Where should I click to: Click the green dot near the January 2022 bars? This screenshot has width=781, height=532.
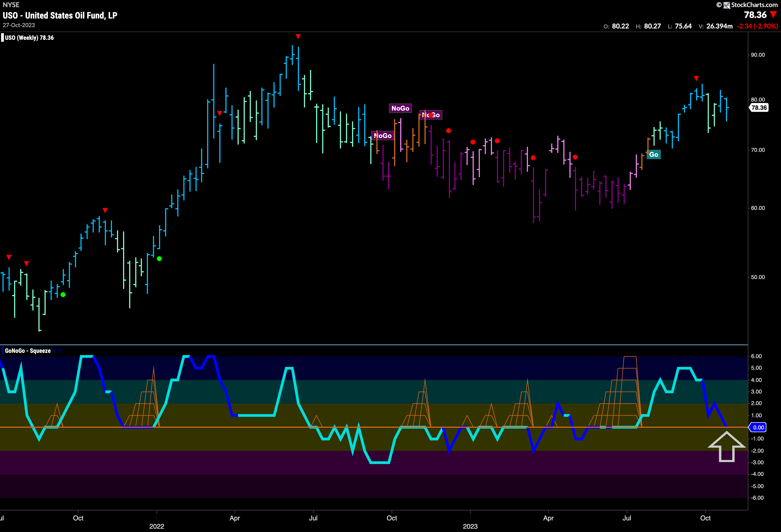(159, 259)
